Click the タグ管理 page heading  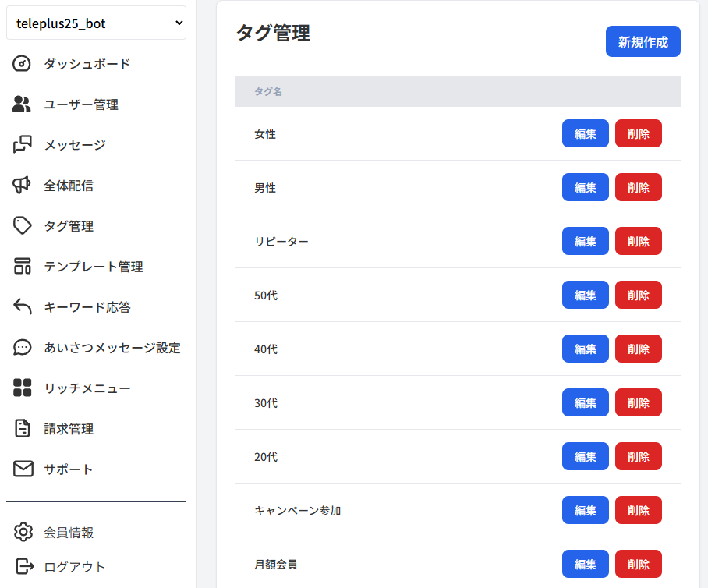click(273, 33)
